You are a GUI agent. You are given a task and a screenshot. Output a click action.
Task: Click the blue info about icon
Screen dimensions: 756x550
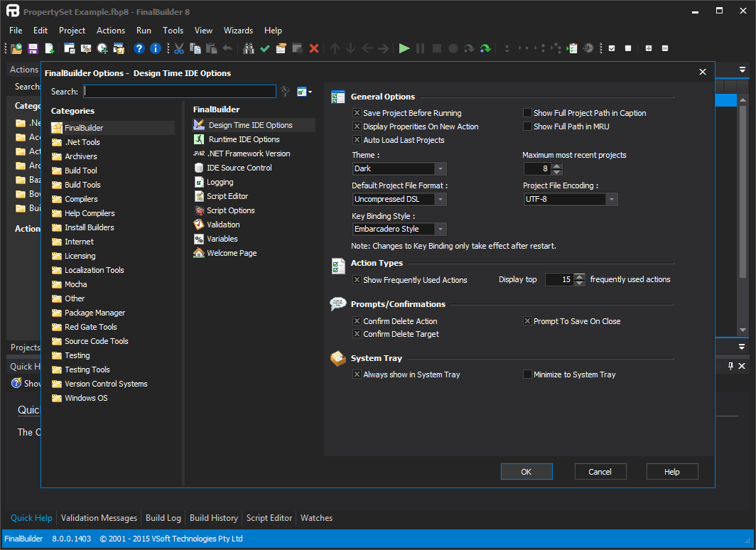(x=155, y=48)
